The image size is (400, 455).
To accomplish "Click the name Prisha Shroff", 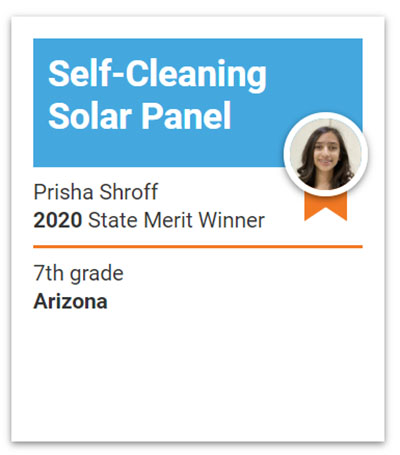I will 96,192.
